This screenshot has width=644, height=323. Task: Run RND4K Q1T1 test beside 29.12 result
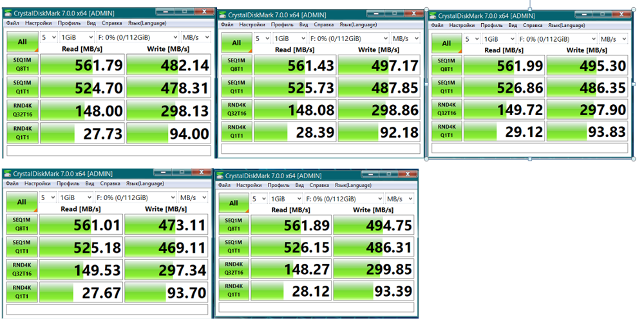[x=446, y=131]
